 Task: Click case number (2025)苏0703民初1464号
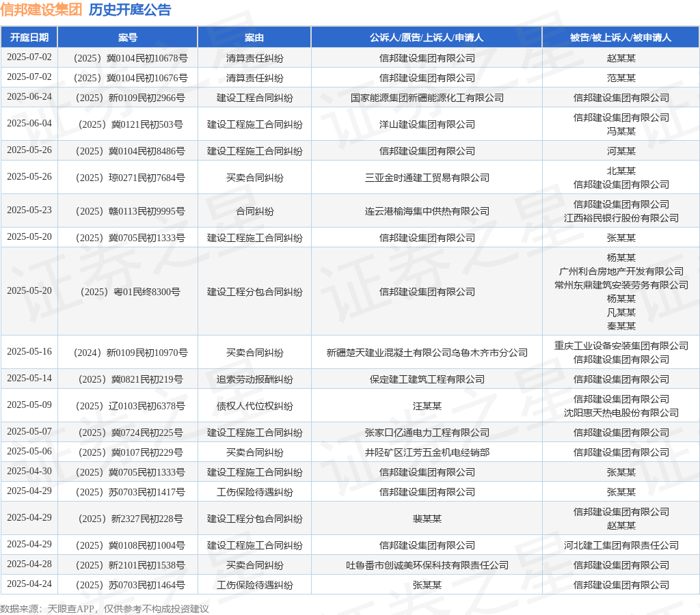click(131, 585)
